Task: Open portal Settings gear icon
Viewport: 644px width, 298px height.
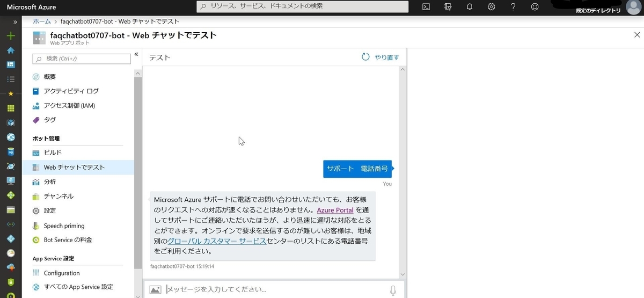Action: click(491, 7)
